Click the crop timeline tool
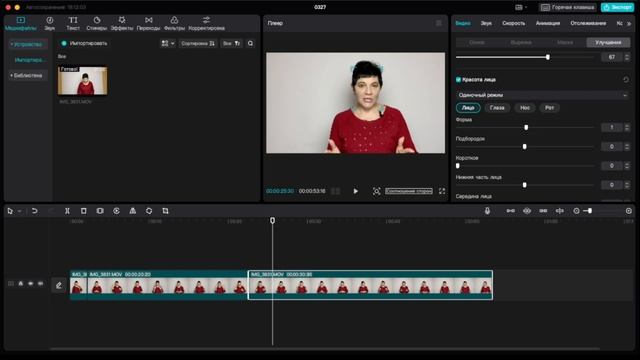The width and height of the screenshot is (640, 360). click(x=165, y=211)
